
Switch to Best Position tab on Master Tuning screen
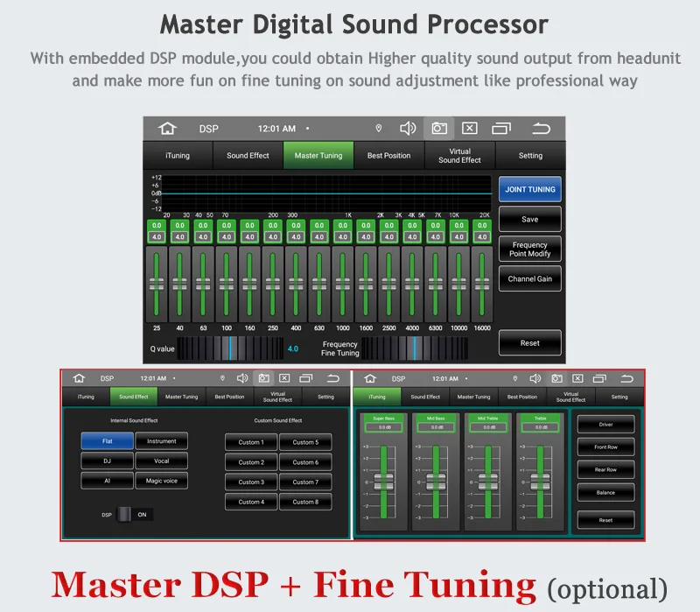(388, 156)
